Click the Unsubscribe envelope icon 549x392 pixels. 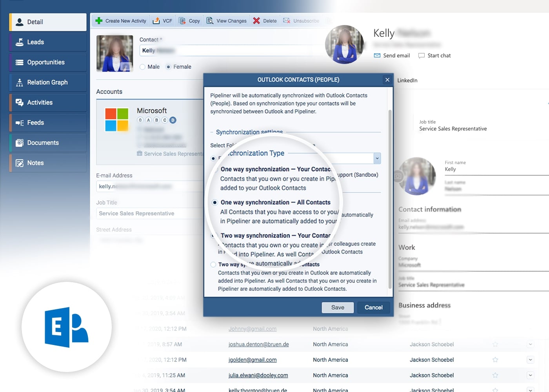[x=285, y=20]
